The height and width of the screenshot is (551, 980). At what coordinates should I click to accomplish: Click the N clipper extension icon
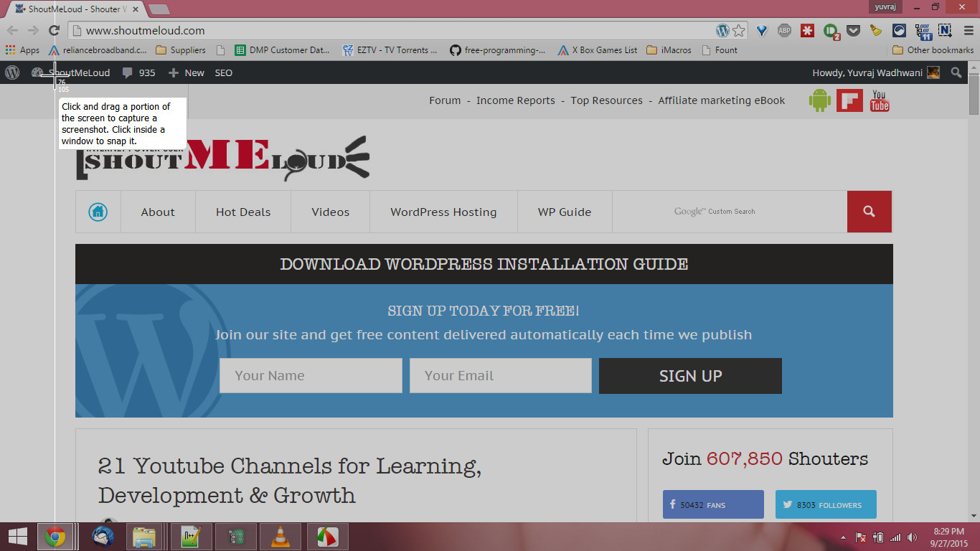click(945, 30)
